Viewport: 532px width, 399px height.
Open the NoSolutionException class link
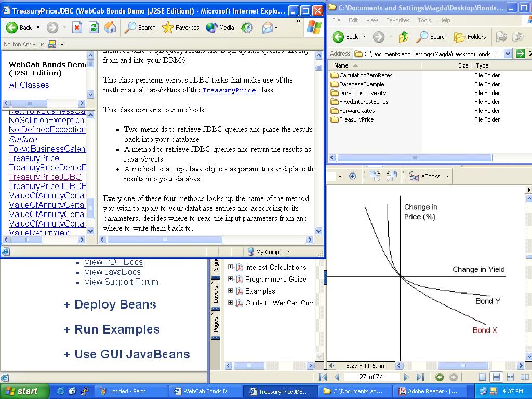(46, 120)
